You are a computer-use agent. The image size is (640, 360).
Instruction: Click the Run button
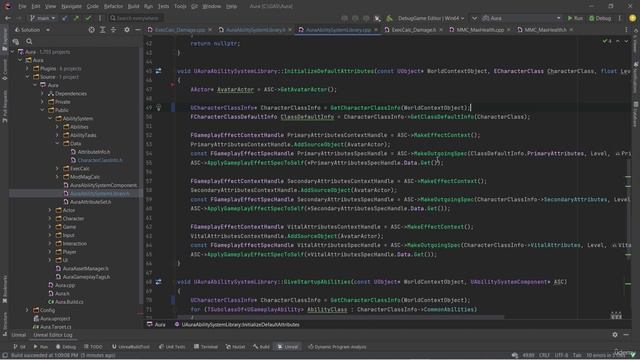pos(575,18)
